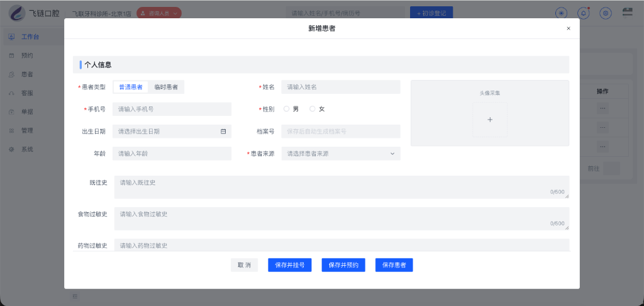Select 临时患者 patient type
The width and height of the screenshot is (644, 306).
[166, 87]
